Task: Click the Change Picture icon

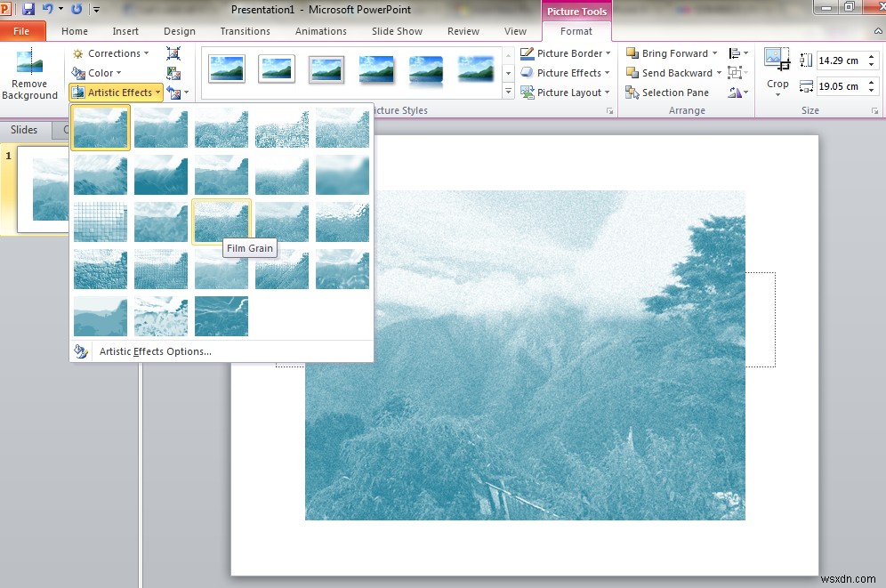Action: (174, 72)
